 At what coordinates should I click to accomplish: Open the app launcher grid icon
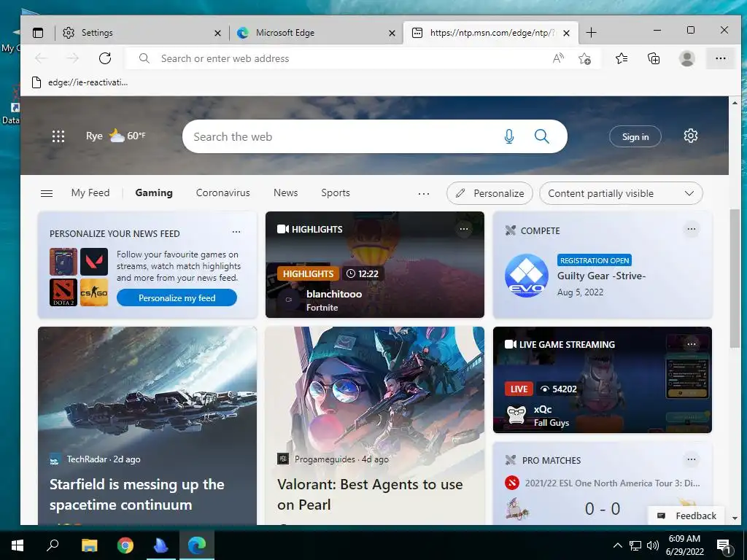click(58, 136)
